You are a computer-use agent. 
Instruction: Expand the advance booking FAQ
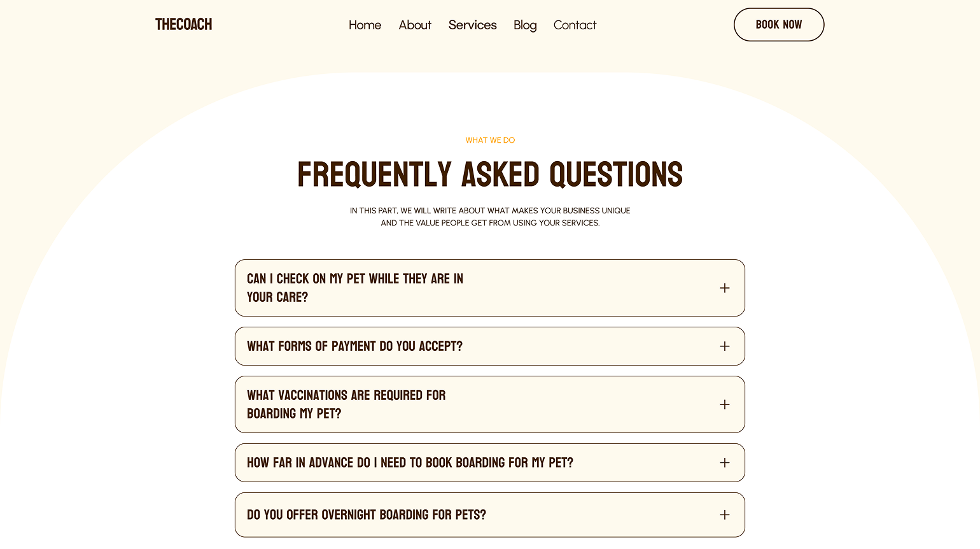[x=490, y=462]
